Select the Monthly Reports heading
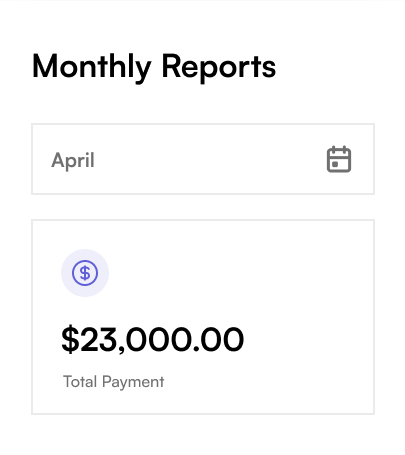Viewport: 405px width, 455px height. click(154, 68)
